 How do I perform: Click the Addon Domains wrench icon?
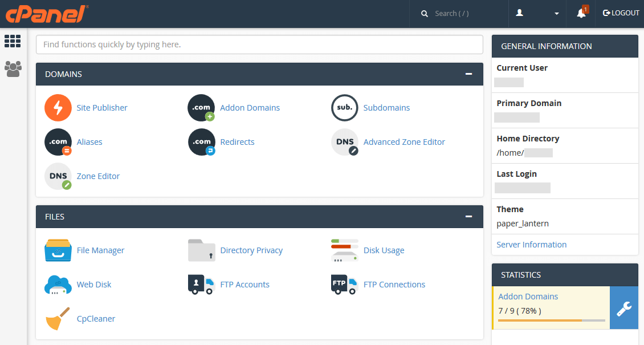624,308
